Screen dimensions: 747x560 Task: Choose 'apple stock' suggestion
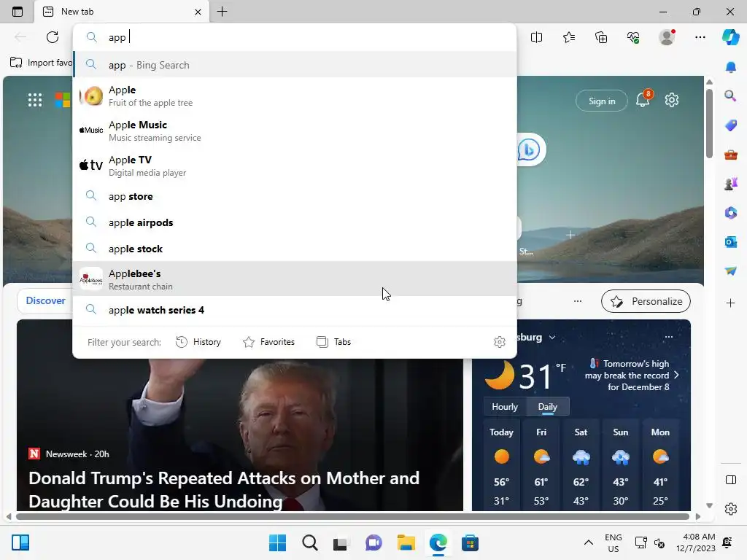(x=295, y=249)
